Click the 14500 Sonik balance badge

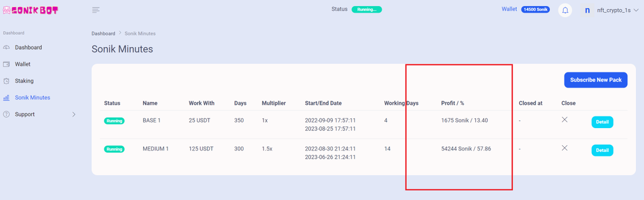(x=535, y=10)
